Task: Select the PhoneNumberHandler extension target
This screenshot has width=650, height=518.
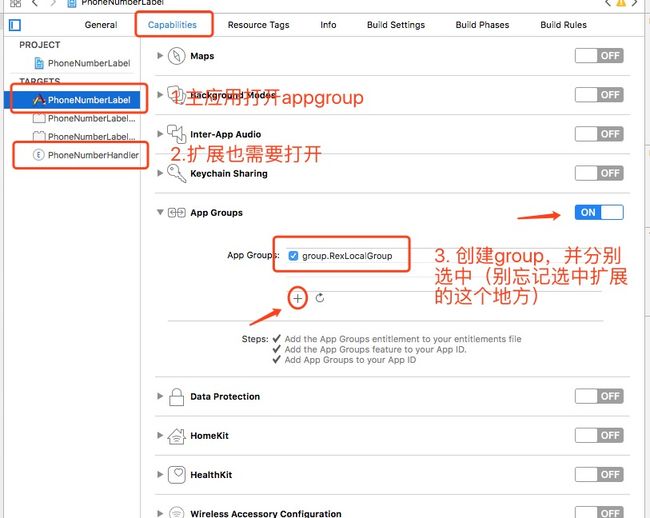Action: click(x=72, y=155)
